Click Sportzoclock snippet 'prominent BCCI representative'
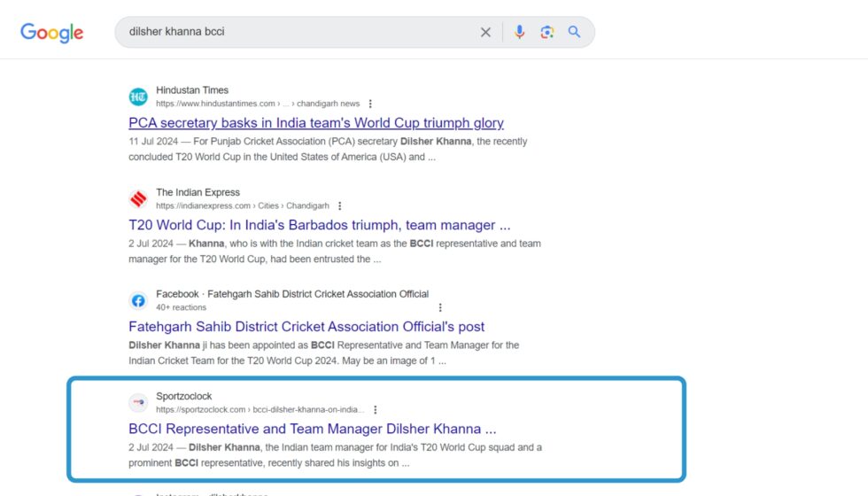The height and width of the screenshot is (496, 868). 336,455
